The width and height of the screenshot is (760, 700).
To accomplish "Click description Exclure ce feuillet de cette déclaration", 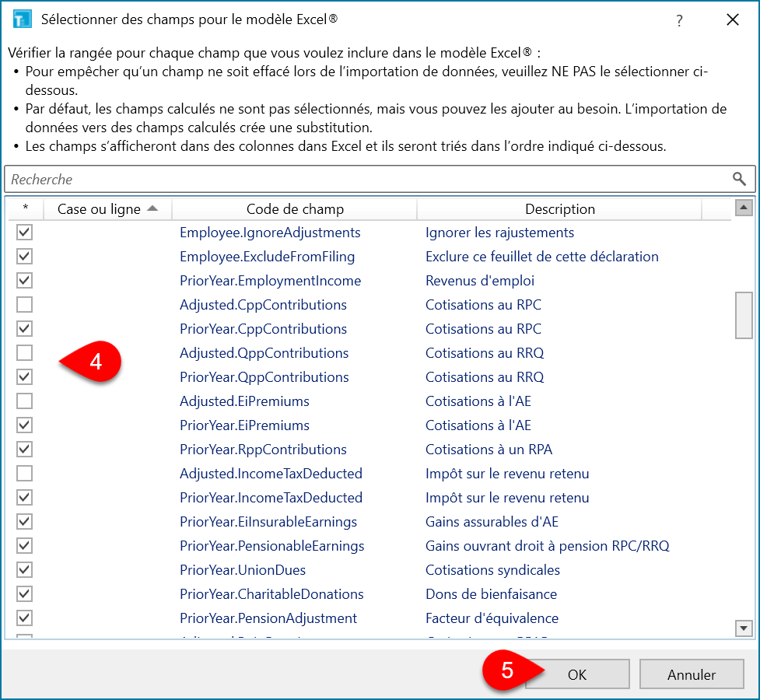I will tap(542, 257).
